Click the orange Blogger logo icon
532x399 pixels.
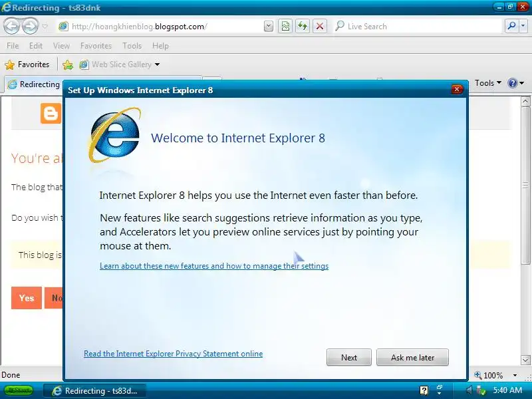point(51,113)
